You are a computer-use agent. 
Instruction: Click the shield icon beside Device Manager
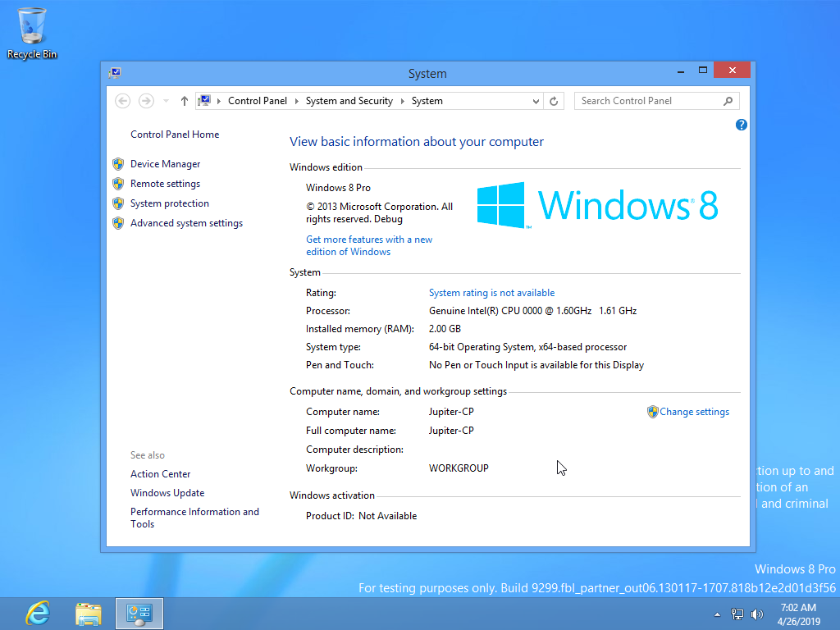coord(118,164)
